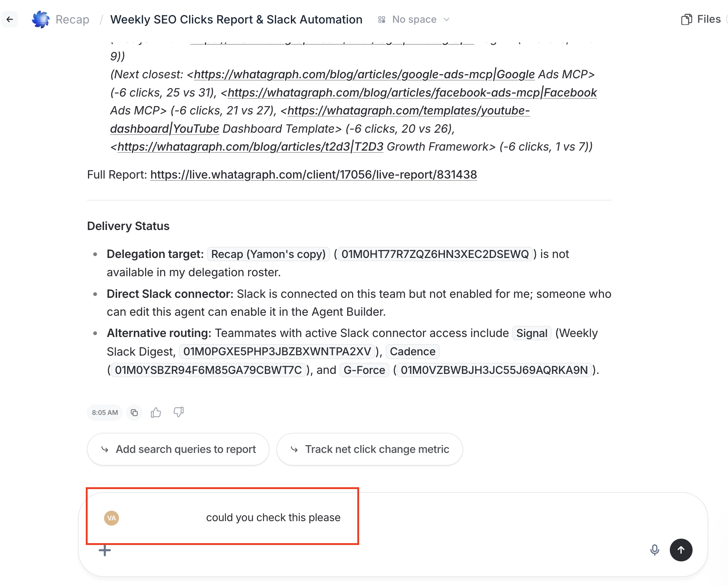Give thumbs down to the response
728x586 pixels.
tap(179, 412)
